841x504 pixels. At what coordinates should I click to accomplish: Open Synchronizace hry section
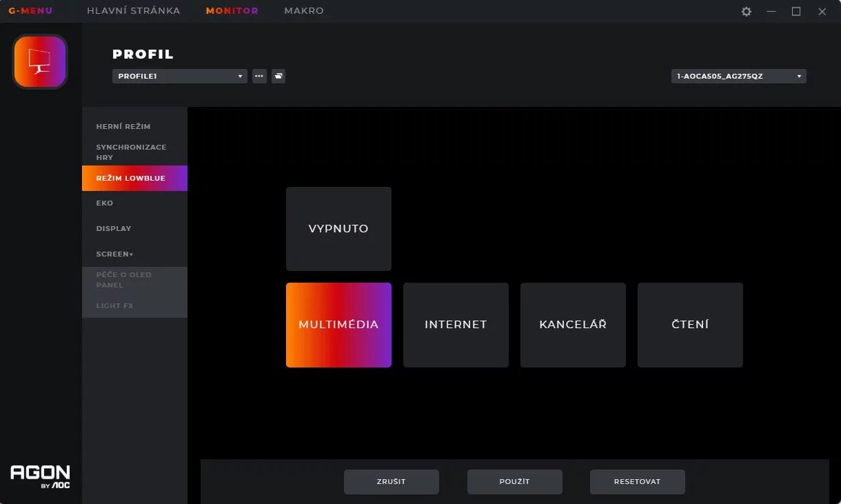[134, 152]
